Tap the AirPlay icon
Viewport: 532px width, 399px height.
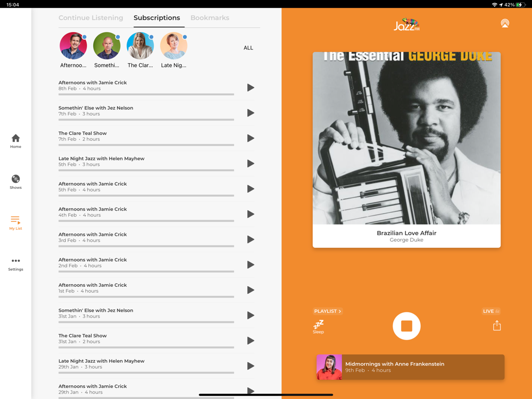coord(505,23)
